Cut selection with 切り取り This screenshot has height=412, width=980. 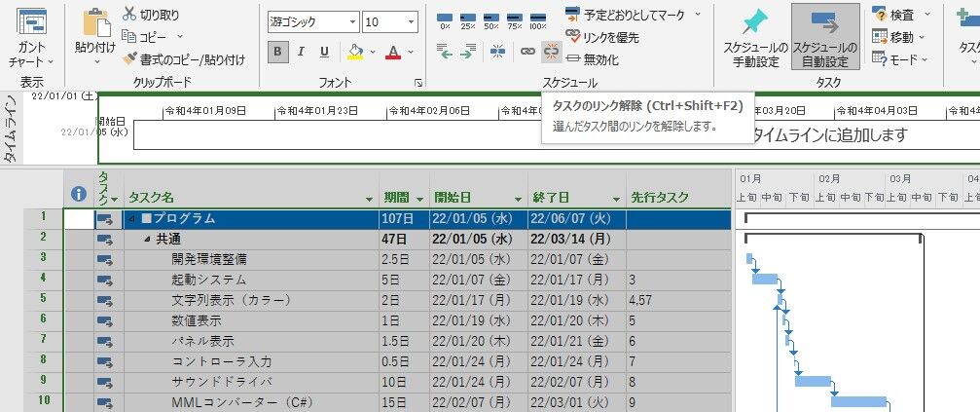click(x=151, y=15)
